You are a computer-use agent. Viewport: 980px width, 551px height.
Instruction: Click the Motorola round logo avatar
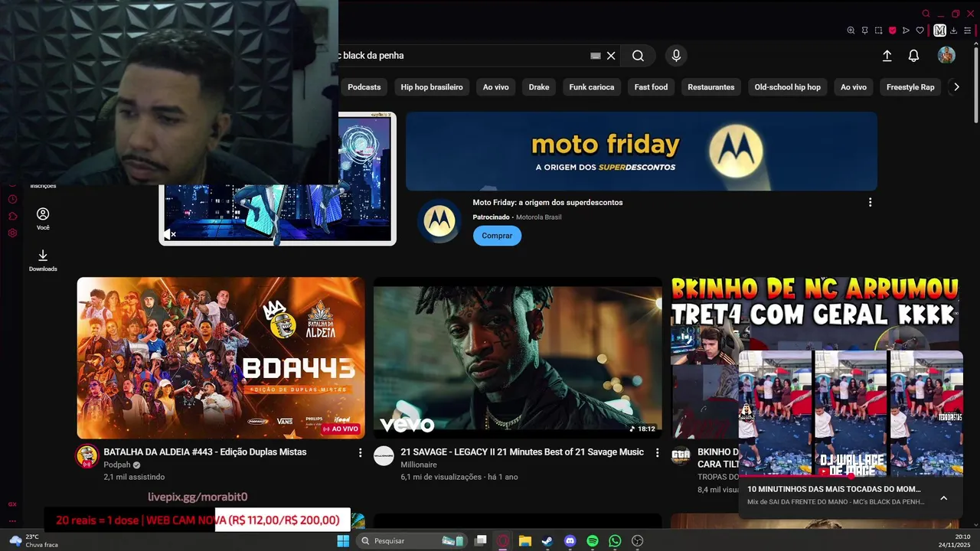439,220
